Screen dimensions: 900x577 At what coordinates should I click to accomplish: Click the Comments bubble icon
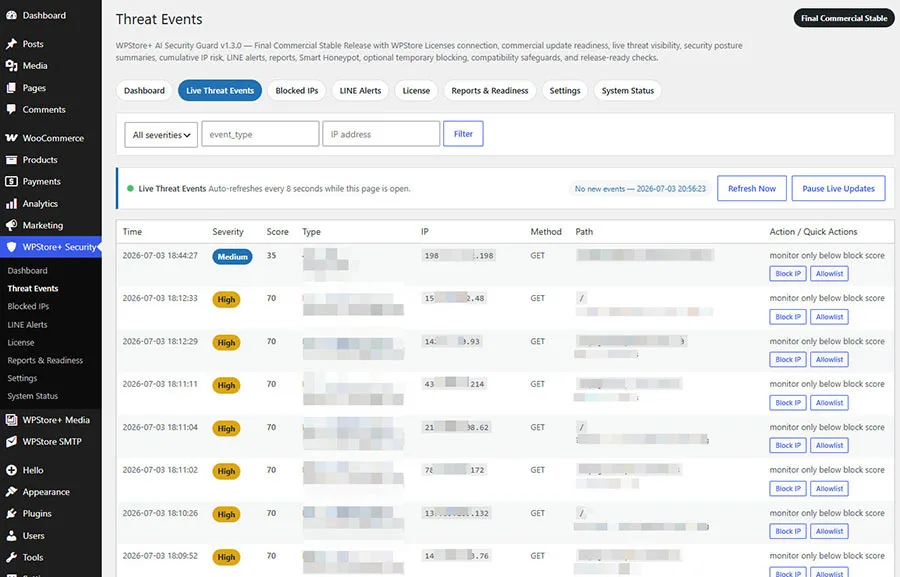pos(11,109)
